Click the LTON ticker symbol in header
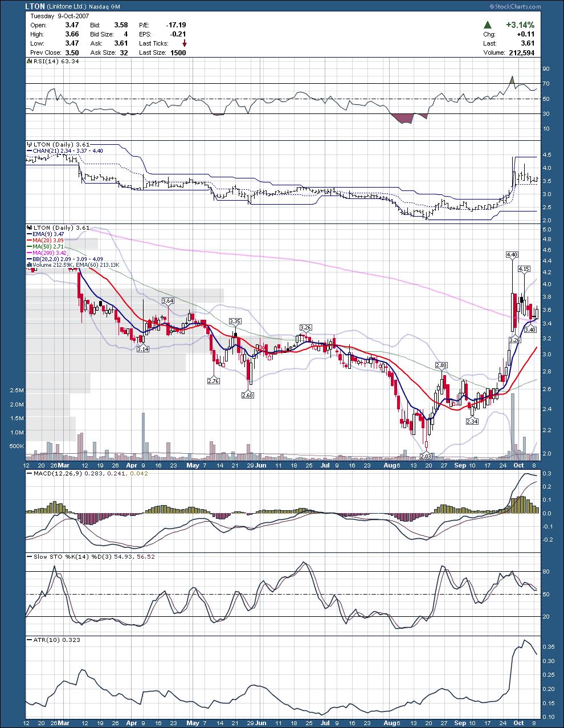564x728 pixels. pos(34,6)
